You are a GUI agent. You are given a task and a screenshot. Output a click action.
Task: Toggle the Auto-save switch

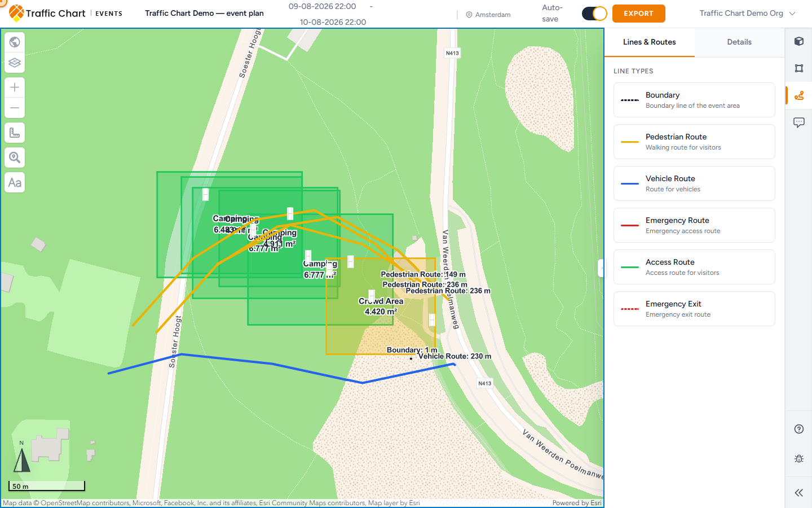[x=594, y=14]
